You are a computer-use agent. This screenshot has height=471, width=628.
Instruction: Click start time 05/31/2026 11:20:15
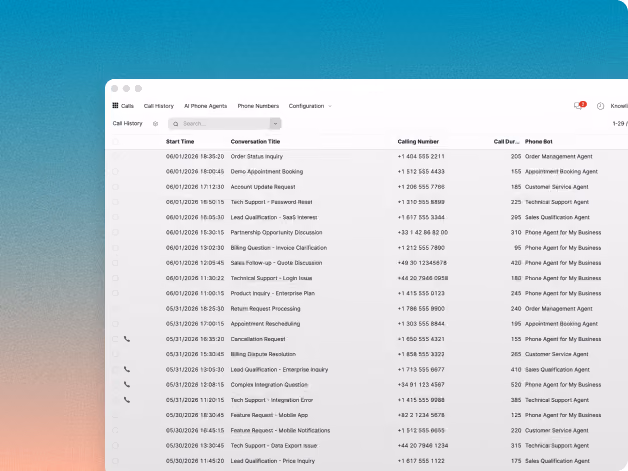[x=195, y=400]
